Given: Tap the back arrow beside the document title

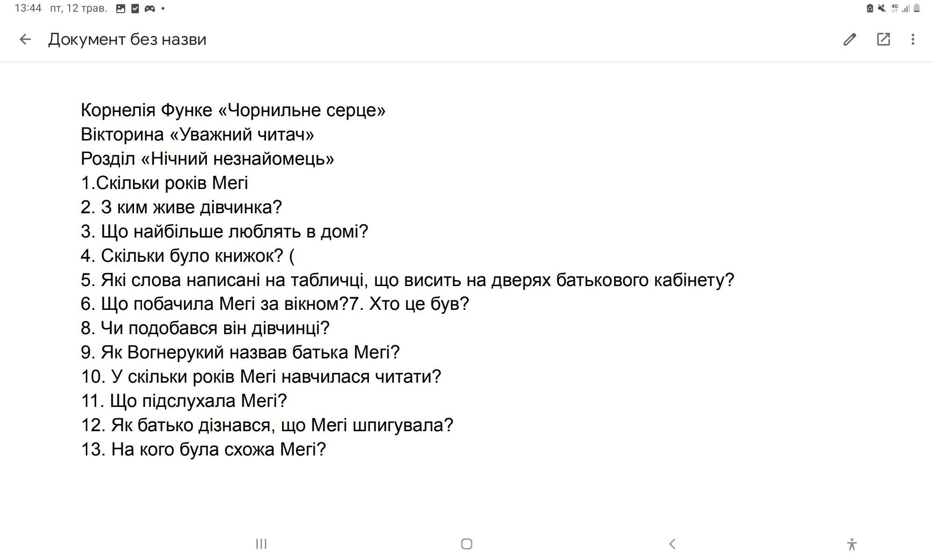Looking at the screenshot, I should 25,39.
